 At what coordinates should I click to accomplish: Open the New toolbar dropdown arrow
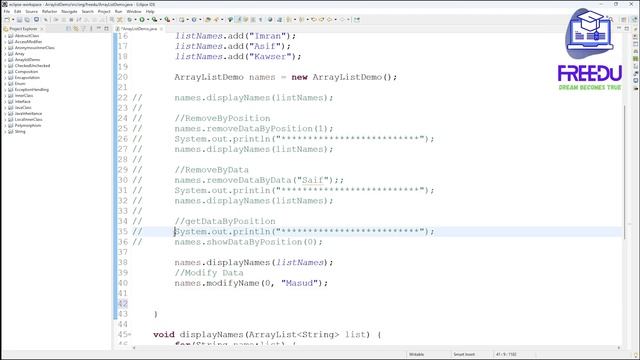[x=13, y=20]
